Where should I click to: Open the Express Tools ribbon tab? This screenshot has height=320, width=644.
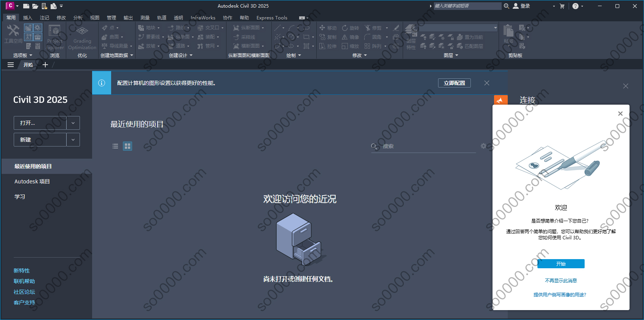[272, 18]
